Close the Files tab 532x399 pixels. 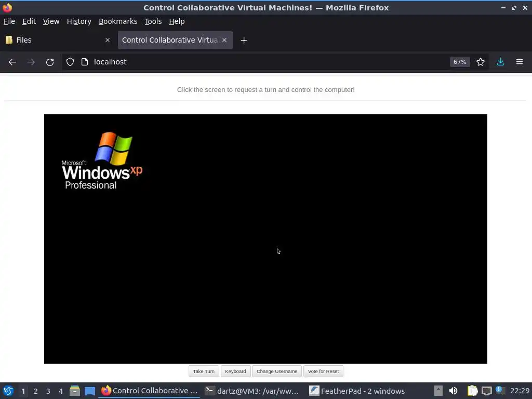[x=108, y=40]
